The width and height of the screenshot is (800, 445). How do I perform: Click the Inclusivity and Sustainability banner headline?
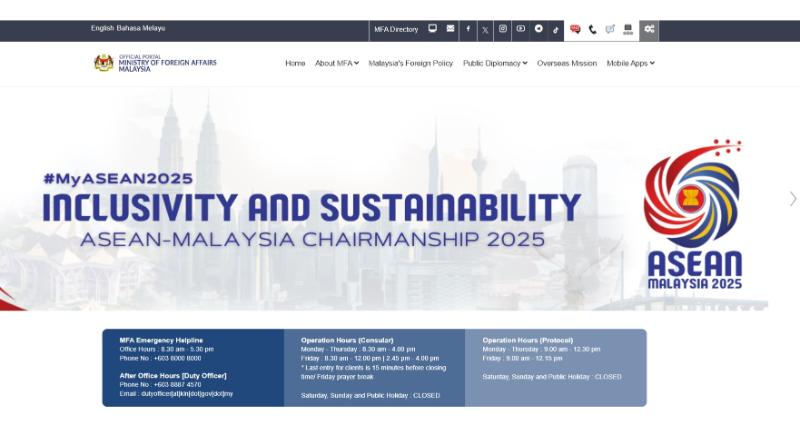point(311,207)
